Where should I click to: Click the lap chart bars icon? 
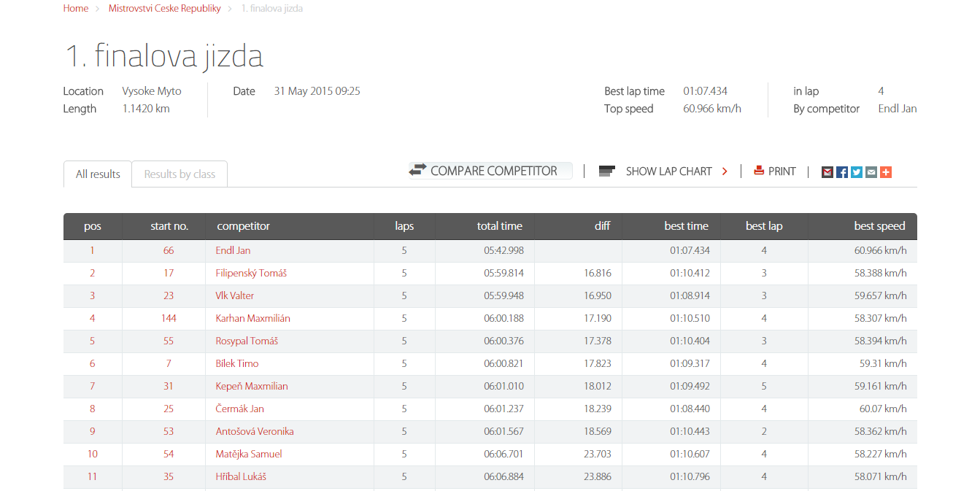[607, 171]
